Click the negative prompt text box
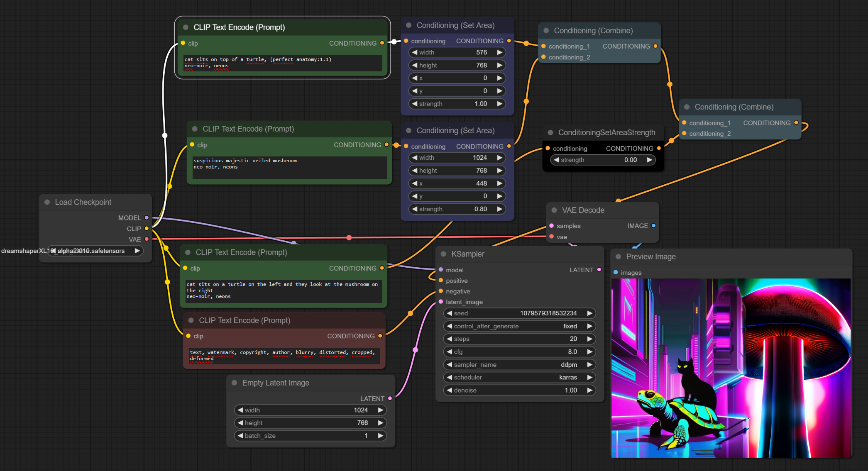Viewport: 868px width, 471px height. tap(284, 356)
